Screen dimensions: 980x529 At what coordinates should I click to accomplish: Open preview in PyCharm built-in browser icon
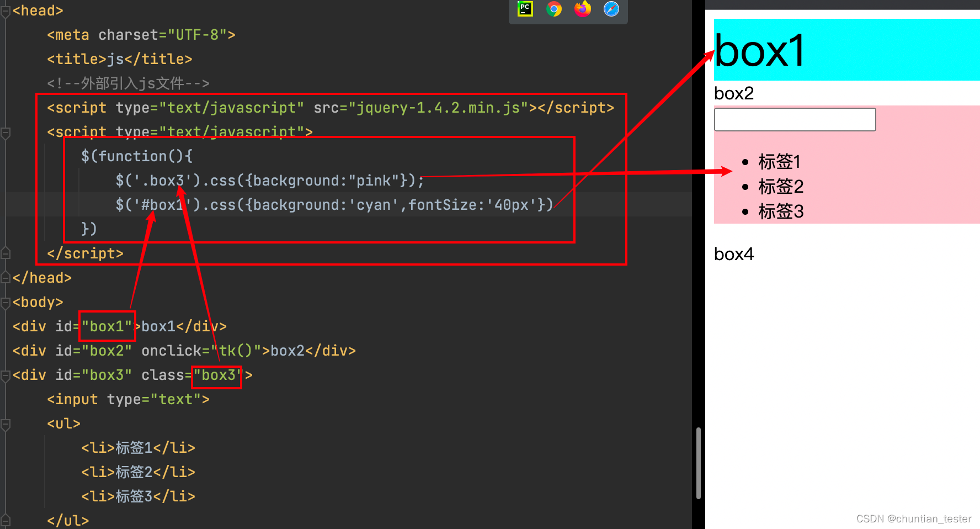pyautogui.click(x=525, y=9)
